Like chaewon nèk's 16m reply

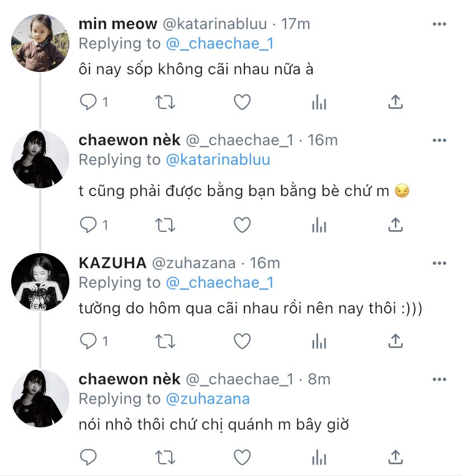point(242,225)
